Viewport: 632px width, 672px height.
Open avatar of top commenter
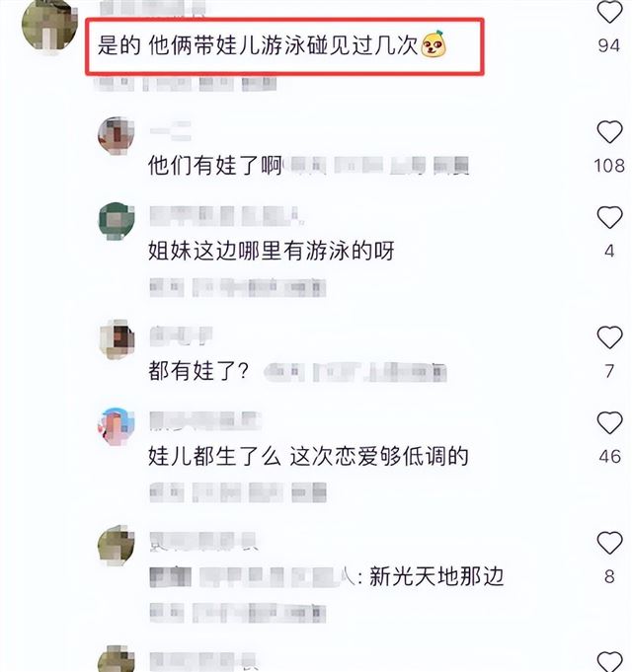point(49,27)
